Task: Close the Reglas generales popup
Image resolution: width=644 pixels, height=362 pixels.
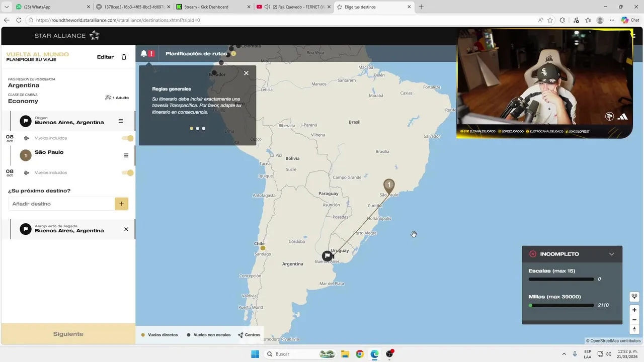Action: pos(246,73)
